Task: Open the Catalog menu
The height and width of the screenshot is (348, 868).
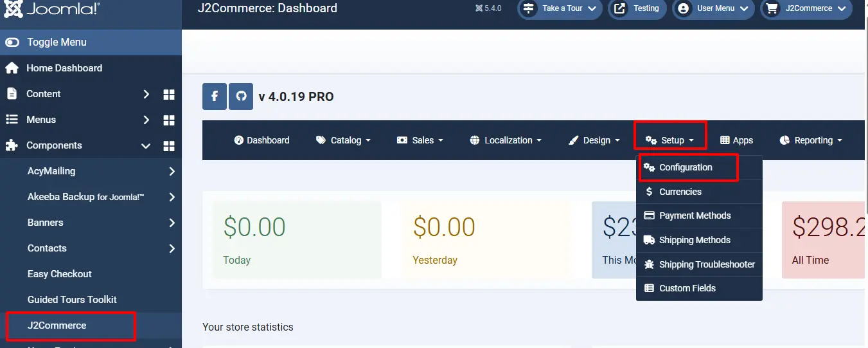Action: [x=344, y=140]
